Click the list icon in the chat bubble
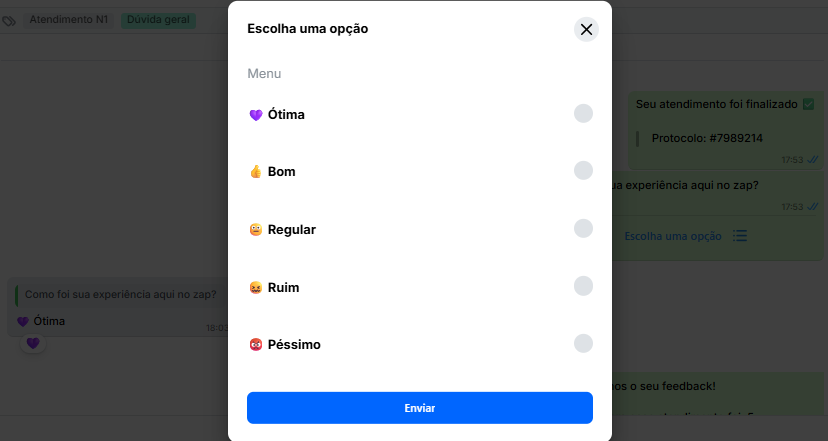 click(740, 236)
